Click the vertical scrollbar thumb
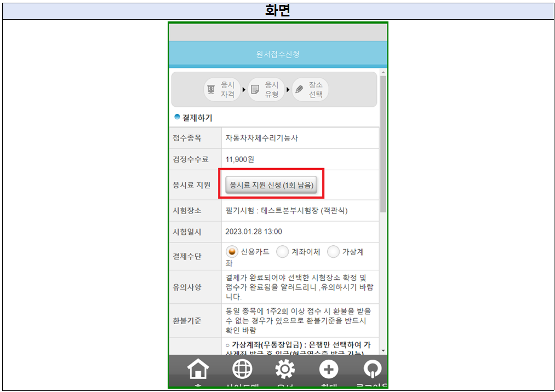Screen dimensions: 555x392 click(383, 144)
